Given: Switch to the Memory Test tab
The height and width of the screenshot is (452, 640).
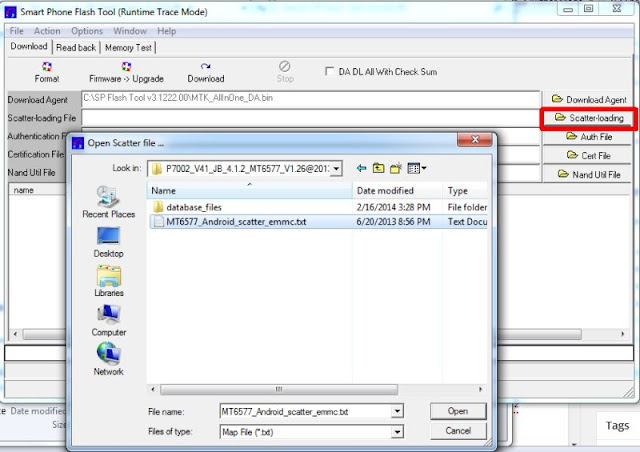Looking at the screenshot, I should pyautogui.click(x=128, y=48).
